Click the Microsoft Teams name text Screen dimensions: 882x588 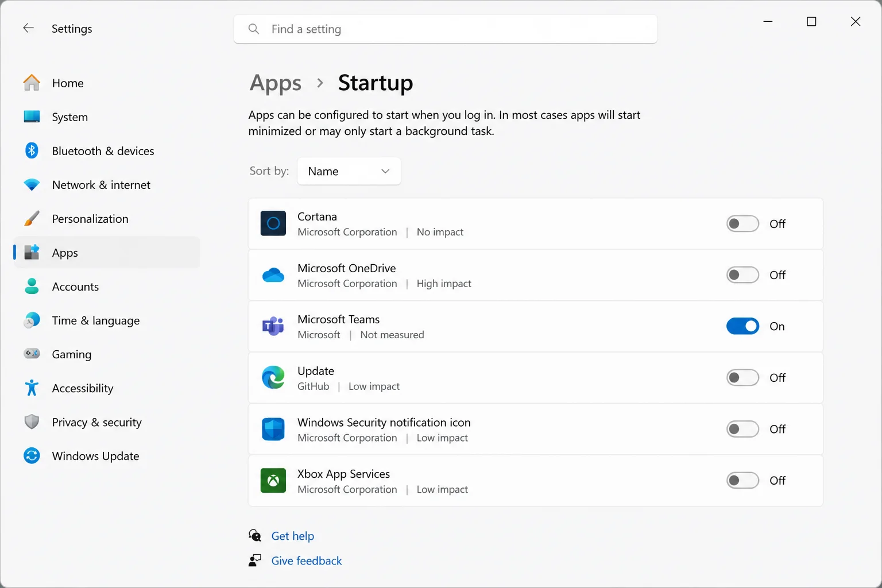coord(339,319)
